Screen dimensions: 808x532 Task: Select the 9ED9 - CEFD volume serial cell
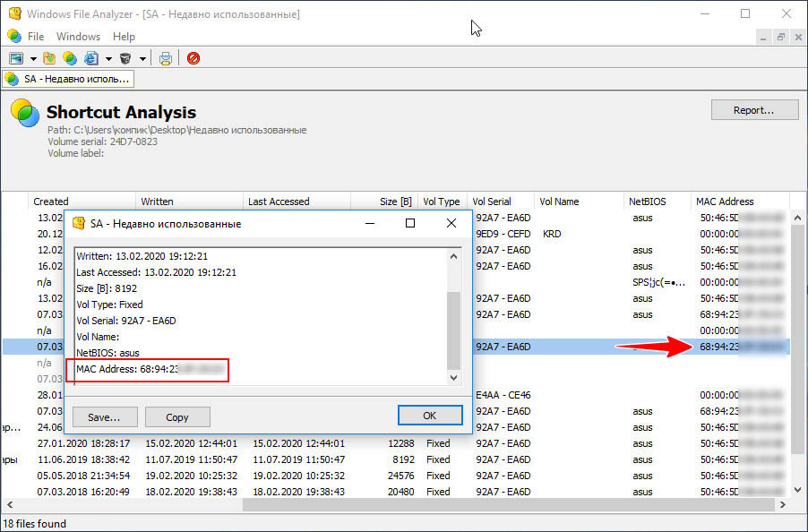click(503, 234)
